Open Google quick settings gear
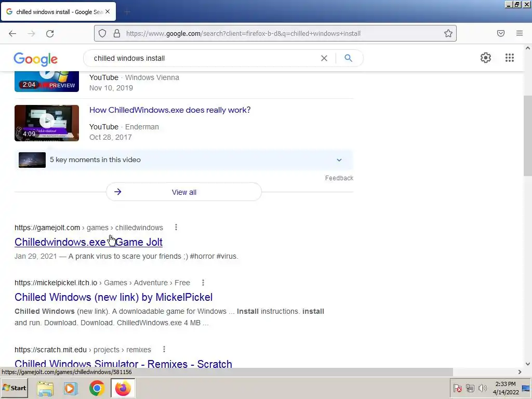532x399 pixels. [x=486, y=58]
